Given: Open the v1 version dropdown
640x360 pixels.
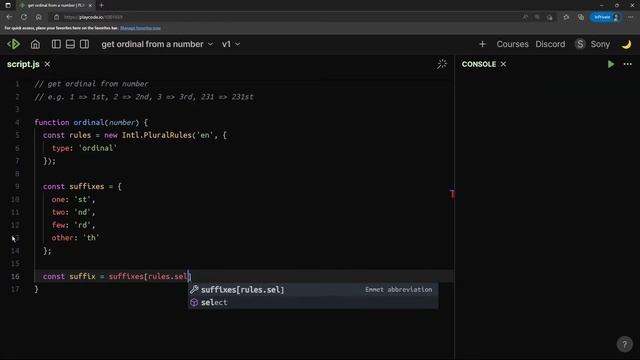Looking at the screenshot, I should click(x=231, y=44).
